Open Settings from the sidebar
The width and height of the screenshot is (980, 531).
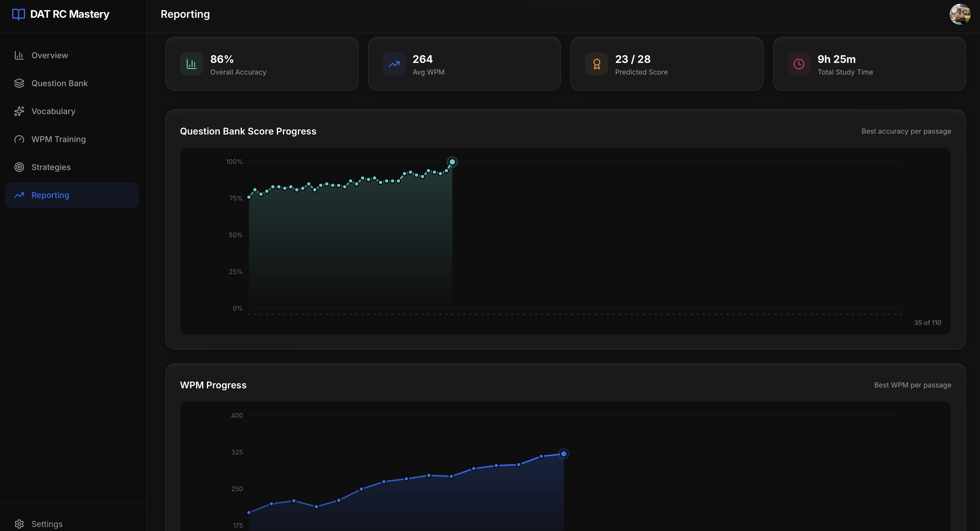[x=47, y=524]
